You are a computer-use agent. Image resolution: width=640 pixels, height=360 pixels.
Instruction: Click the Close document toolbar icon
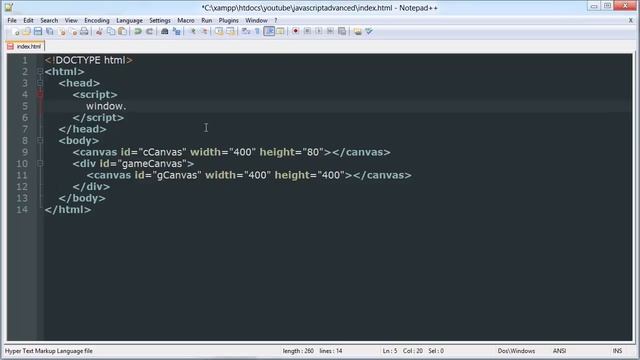click(x=62, y=31)
